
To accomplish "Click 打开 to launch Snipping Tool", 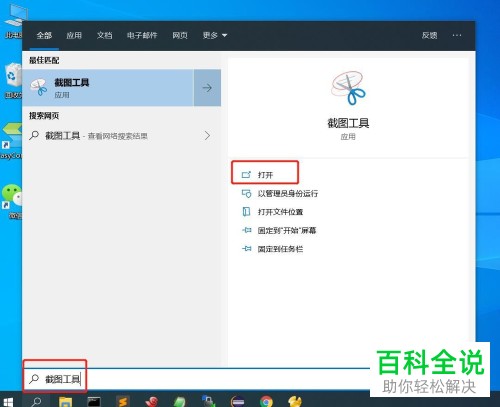I will [265, 175].
